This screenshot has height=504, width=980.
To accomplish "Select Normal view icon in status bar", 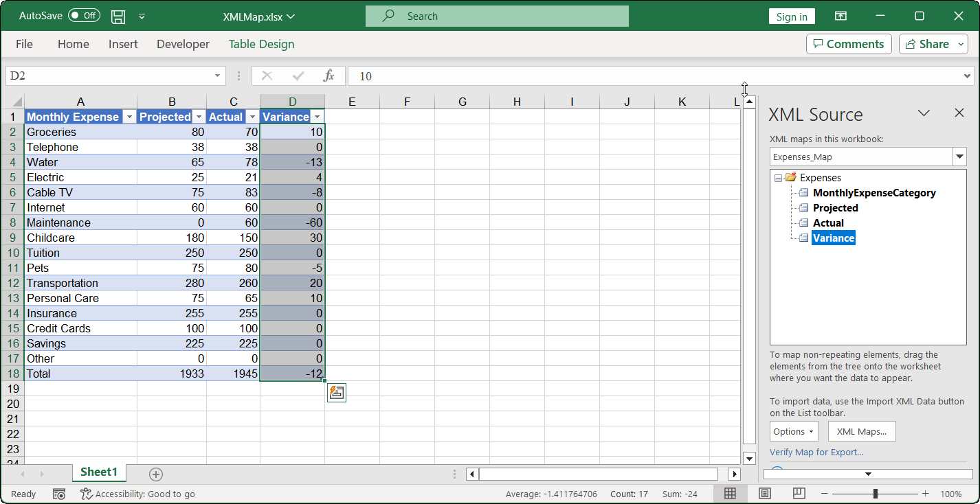I will (x=730, y=494).
